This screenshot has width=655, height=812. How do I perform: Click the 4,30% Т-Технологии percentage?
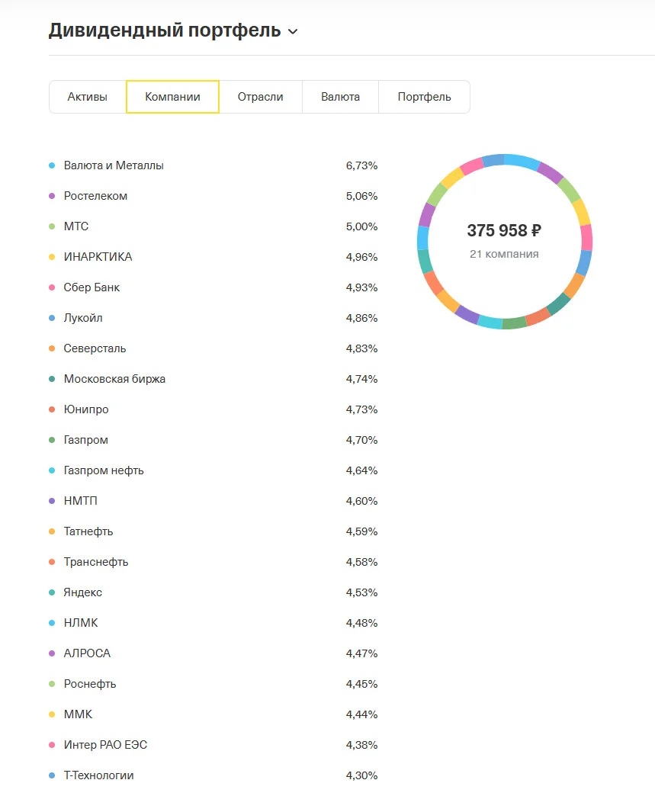tap(362, 775)
